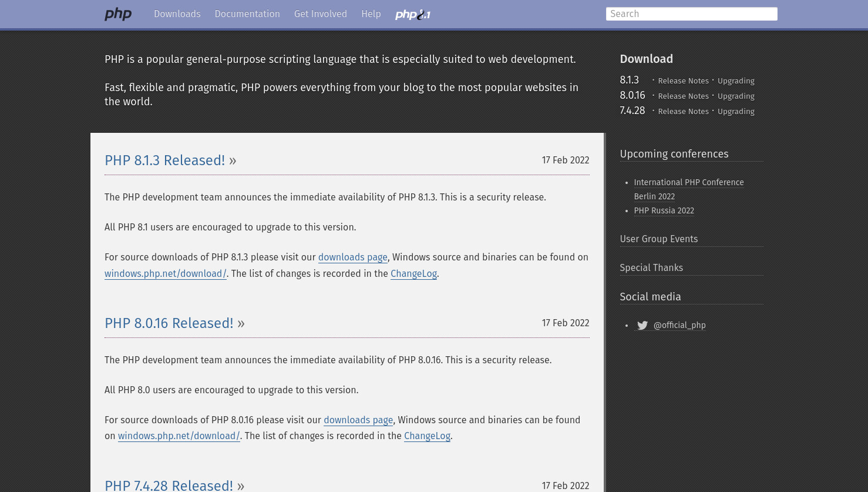Open International PHP Conference Berlin 2022
The height and width of the screenshot is (492, 868).
pyautogui.click(x=689, y=189)
